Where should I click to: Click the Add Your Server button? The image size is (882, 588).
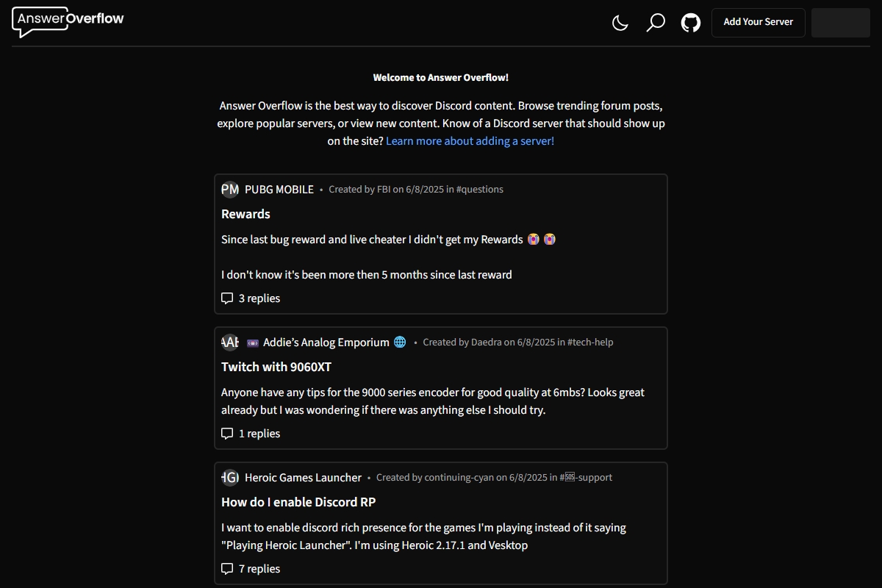(x=758, y=22)
